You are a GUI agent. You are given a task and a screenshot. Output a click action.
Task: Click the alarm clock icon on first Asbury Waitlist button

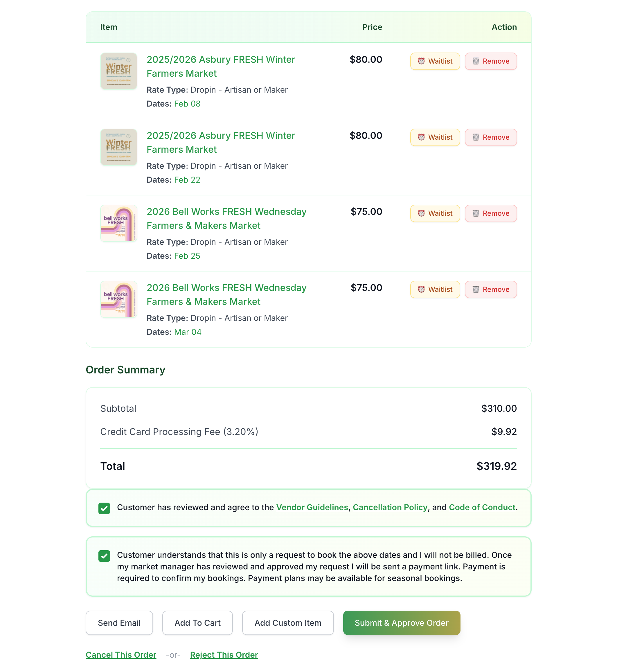coord(422,61)
